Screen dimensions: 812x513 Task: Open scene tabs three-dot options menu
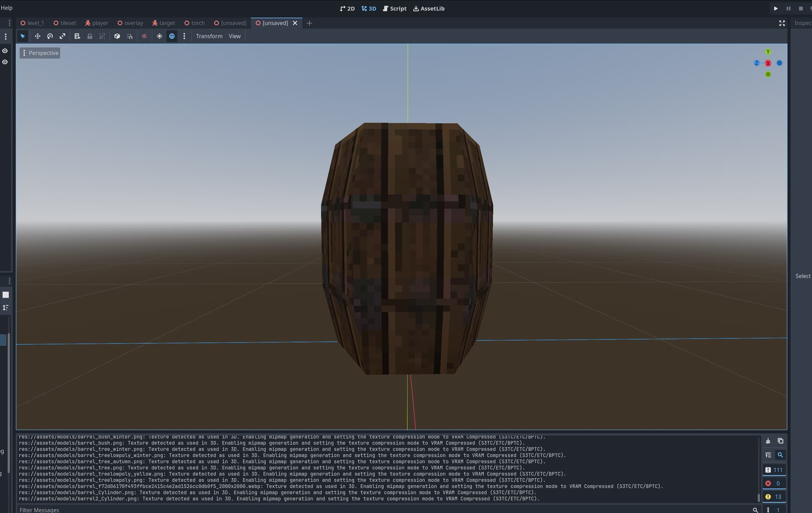(x=9, y=23)
